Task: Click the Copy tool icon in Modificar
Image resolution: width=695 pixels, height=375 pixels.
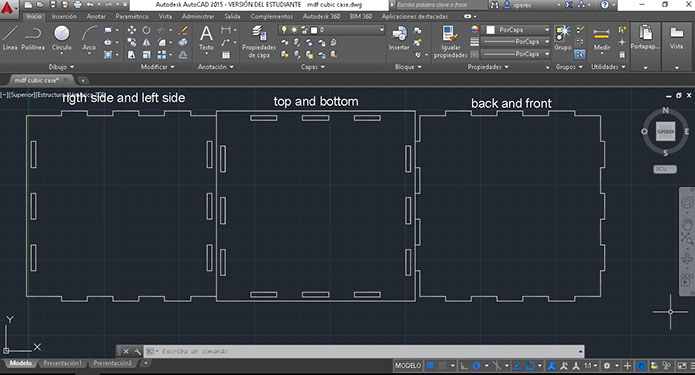Action: pyautogui.click(x=132, y=43)
